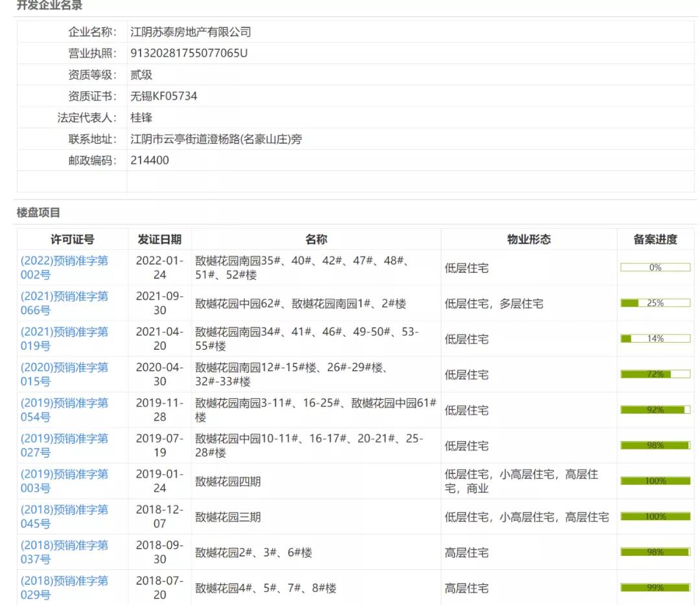Click the 备案进度 column header
700x605 pixels.
pos(655,239)
